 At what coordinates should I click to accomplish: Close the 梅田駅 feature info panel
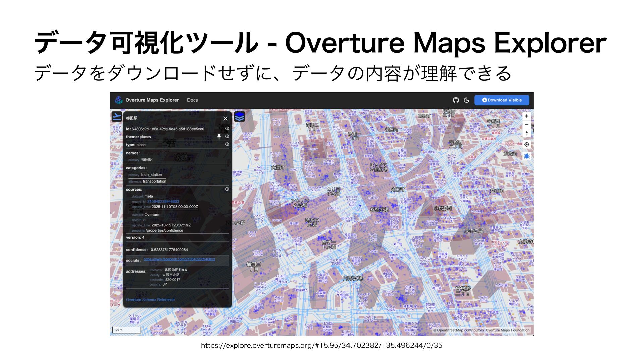pos(225,119)
